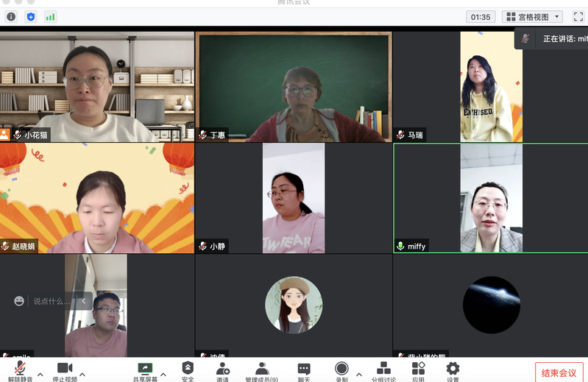Start recording (录制) the meeting

pos(341,371)
